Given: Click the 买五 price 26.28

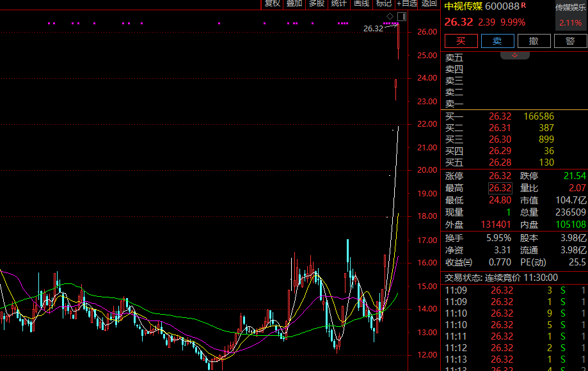Looking at the screenshot, I should (x=500, y=162).
